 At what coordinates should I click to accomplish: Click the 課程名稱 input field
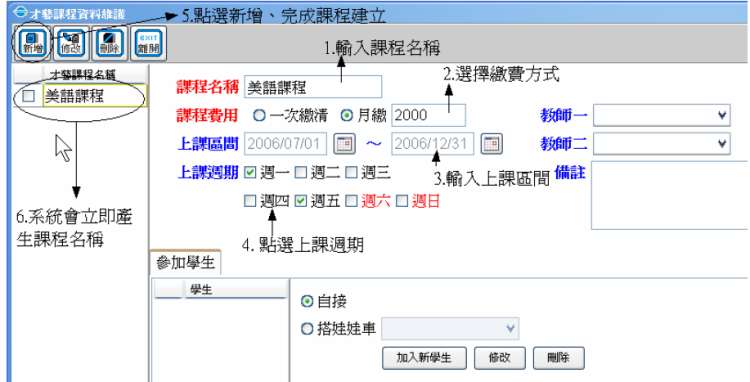pyautogui.click(x=312, y=87)
